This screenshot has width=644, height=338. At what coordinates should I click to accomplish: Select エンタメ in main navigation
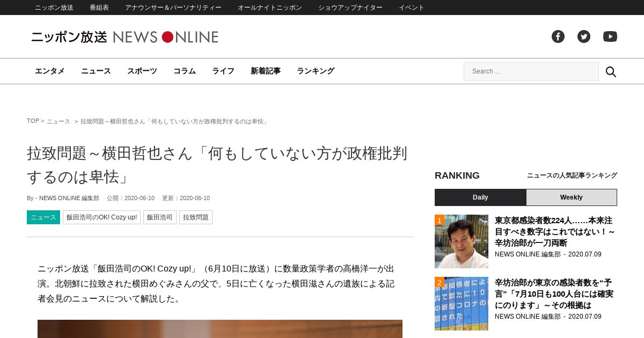50,71
